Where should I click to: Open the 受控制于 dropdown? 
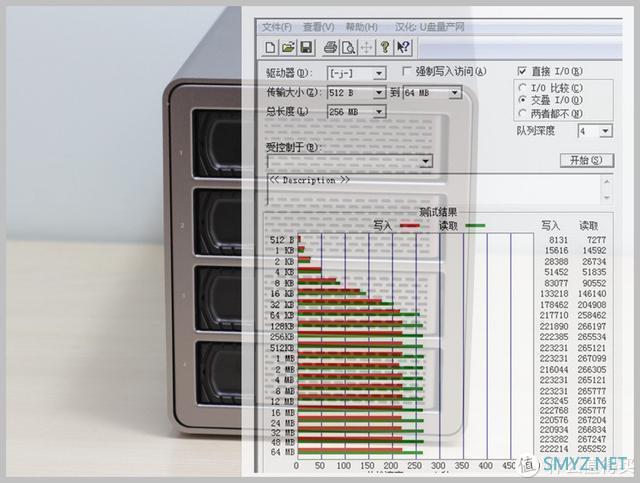pyautogui.click(x=350, y=161)
